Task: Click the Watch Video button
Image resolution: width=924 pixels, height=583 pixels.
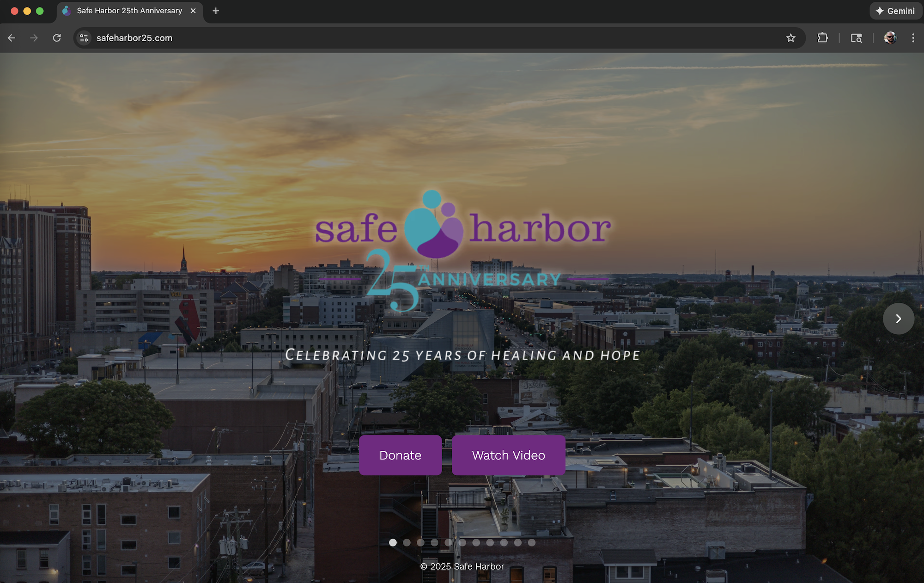Action: pos(508,455)
